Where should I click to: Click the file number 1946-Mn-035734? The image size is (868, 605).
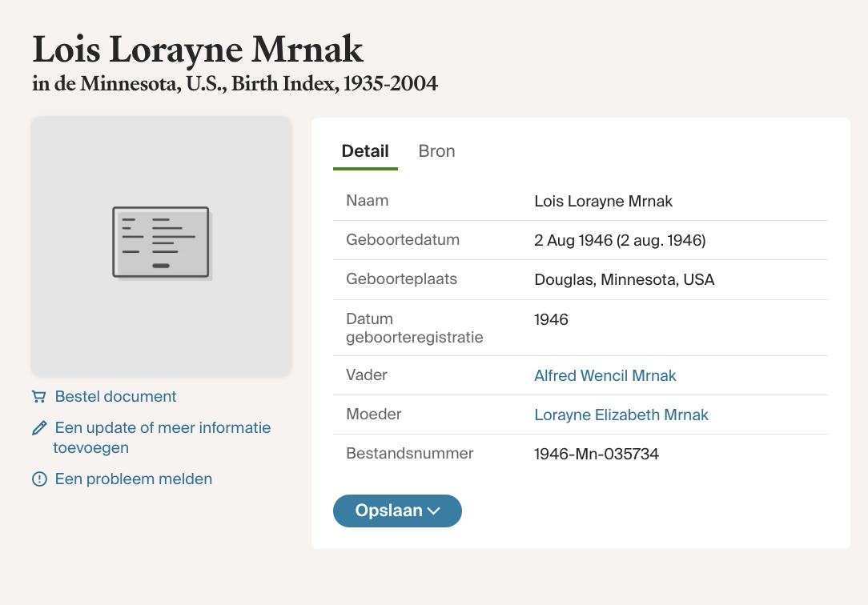click(597, 455)
